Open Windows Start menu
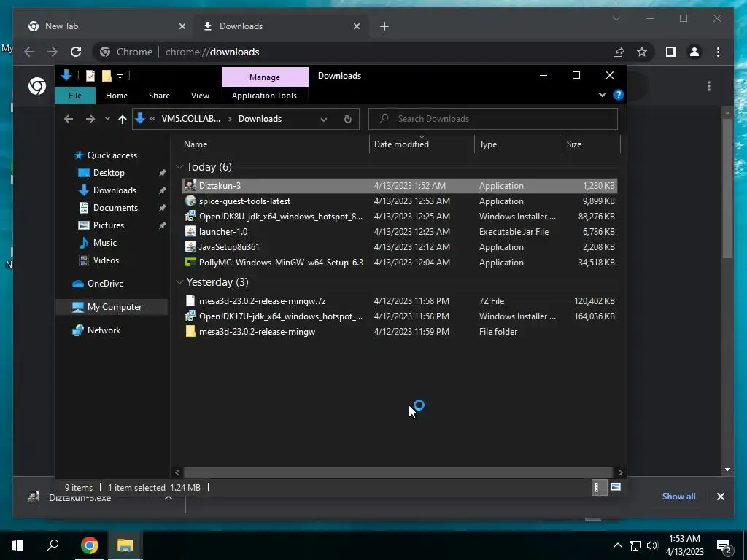Viewport: 747px width, 560px height. 18,545
